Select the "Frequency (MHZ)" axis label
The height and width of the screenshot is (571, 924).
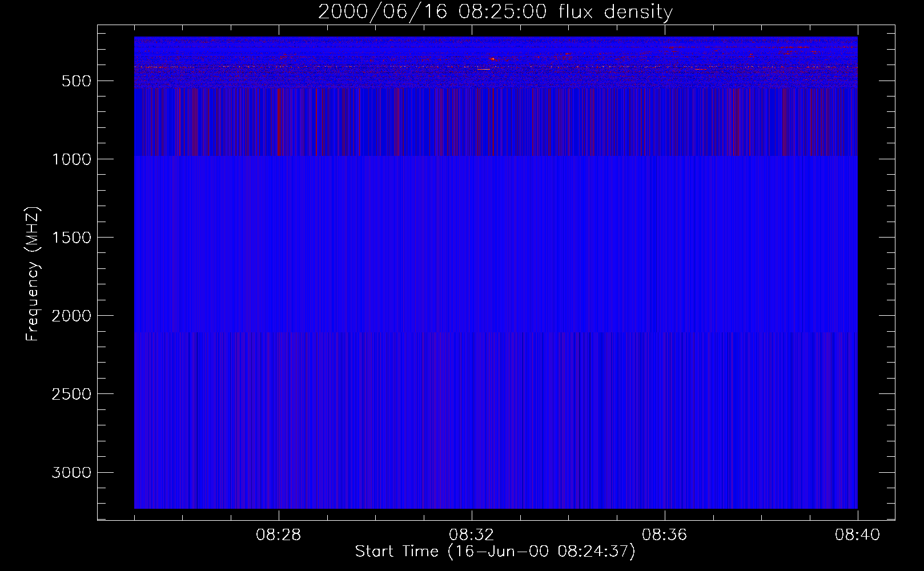tap(33, 274)
